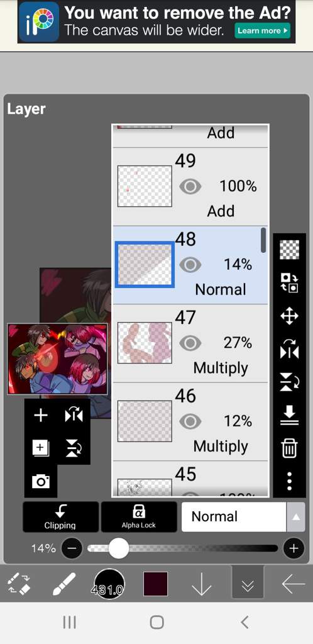Merge layer down with arrow icon
The height and width of the screenshot is (644, 313).
pyautogui.click(x=289, y=415)
